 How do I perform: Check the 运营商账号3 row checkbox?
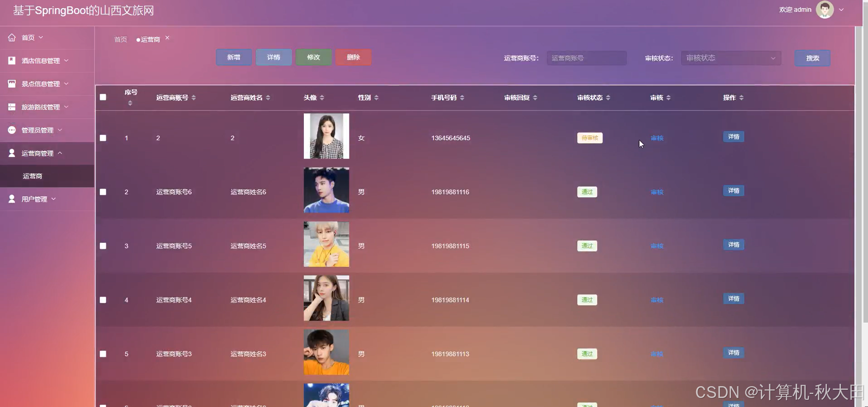point(103,354)
